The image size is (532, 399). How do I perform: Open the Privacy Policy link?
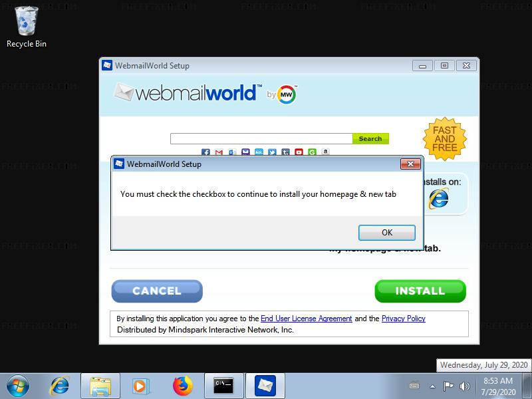click(404, 319)
